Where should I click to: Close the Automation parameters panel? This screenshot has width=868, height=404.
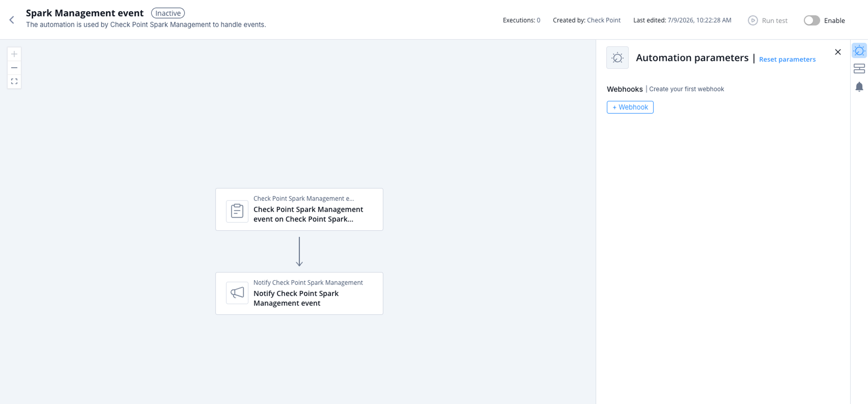tap(838, 52)
